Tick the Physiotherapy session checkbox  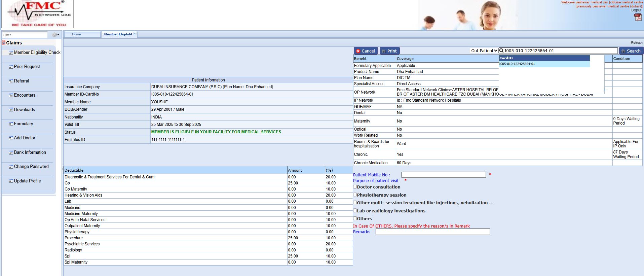(355, 195)
